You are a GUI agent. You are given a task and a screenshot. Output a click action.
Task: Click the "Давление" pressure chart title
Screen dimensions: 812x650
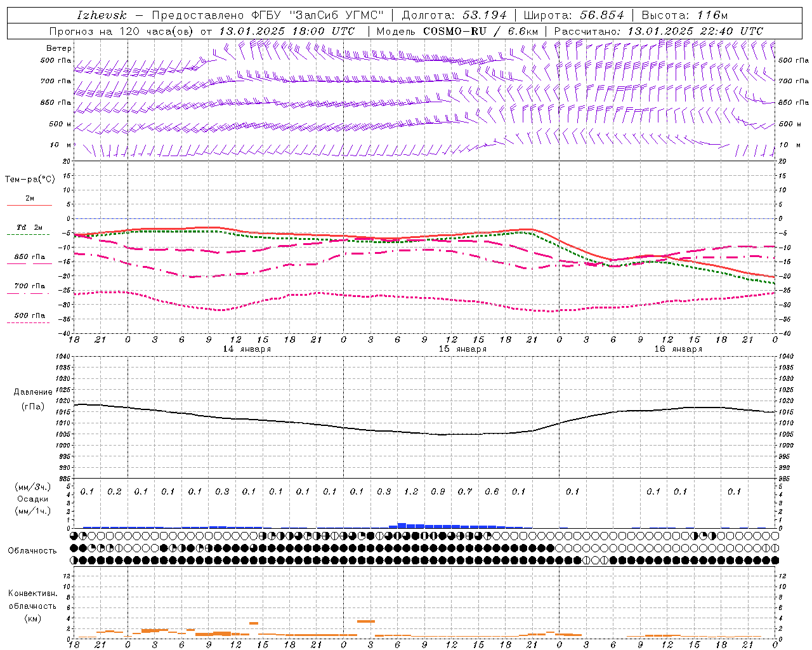point(33,392)
